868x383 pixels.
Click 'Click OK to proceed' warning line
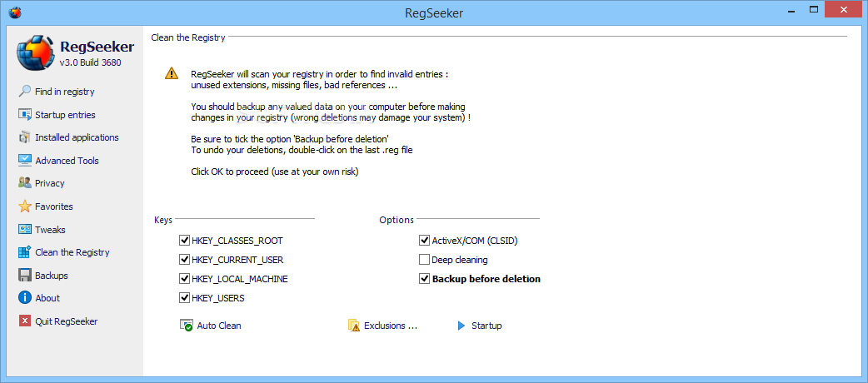275,172
